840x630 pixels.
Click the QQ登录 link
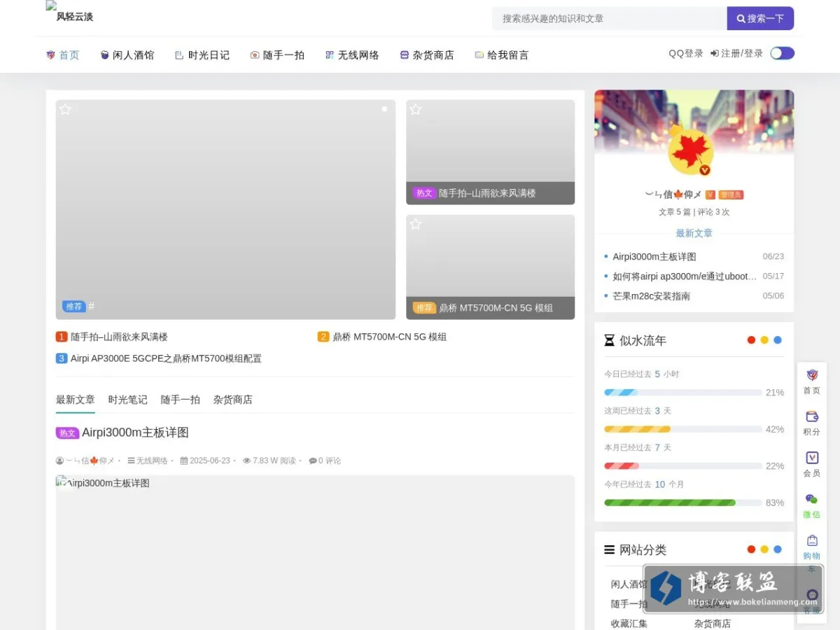(686, 53)
